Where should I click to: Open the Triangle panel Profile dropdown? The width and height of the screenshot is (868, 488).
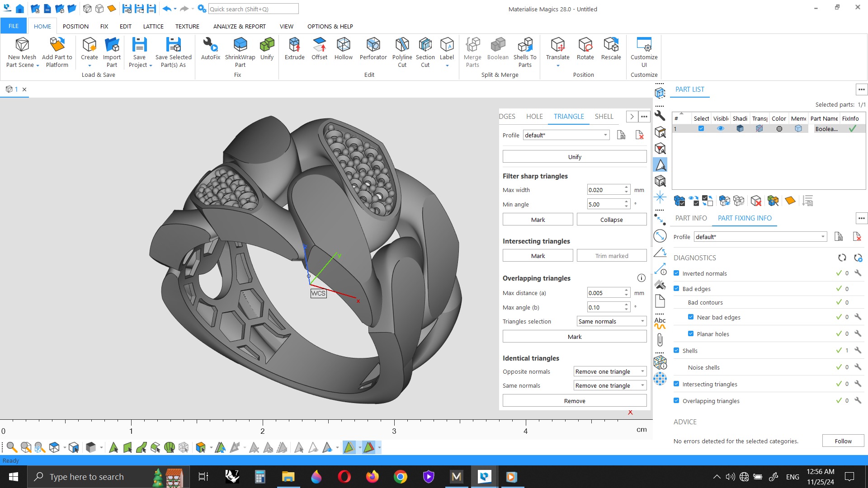tap(566, 135)
